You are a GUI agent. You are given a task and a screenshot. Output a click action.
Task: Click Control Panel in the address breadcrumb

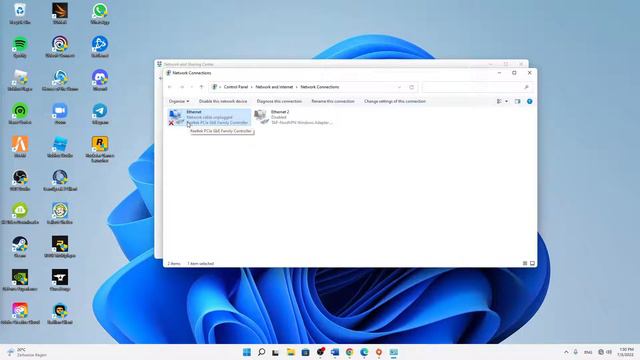[236, 87]
